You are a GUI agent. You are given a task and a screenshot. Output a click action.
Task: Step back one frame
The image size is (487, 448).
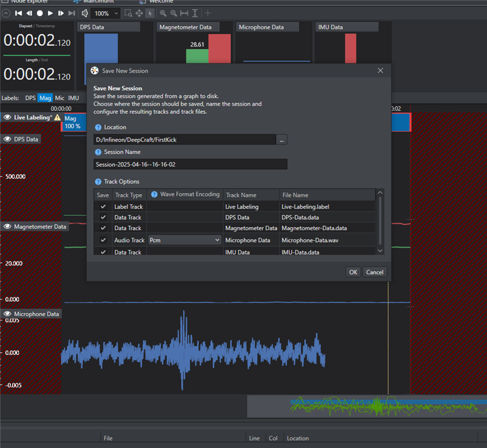(x=29, y=13)
